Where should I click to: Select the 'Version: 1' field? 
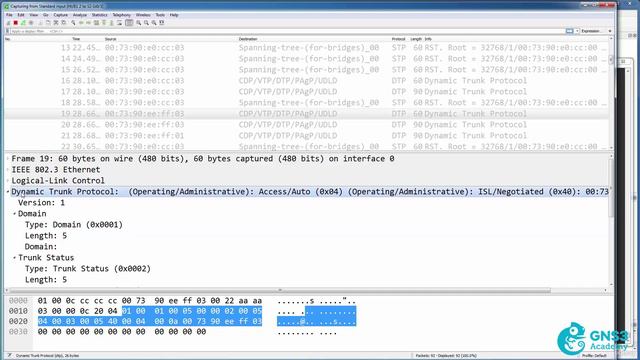coord(41,203)
